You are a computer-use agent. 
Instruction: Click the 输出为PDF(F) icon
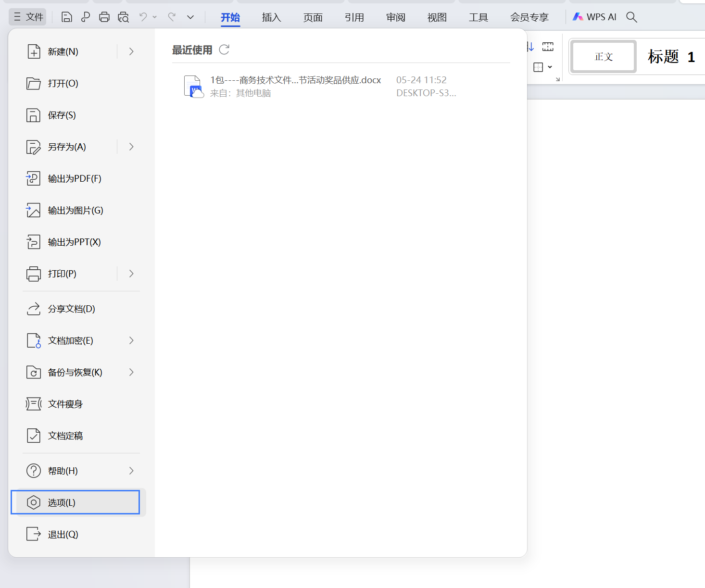point(33,178)
